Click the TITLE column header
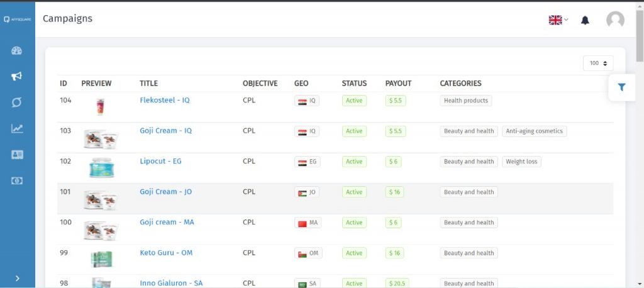 coord(148,84)
